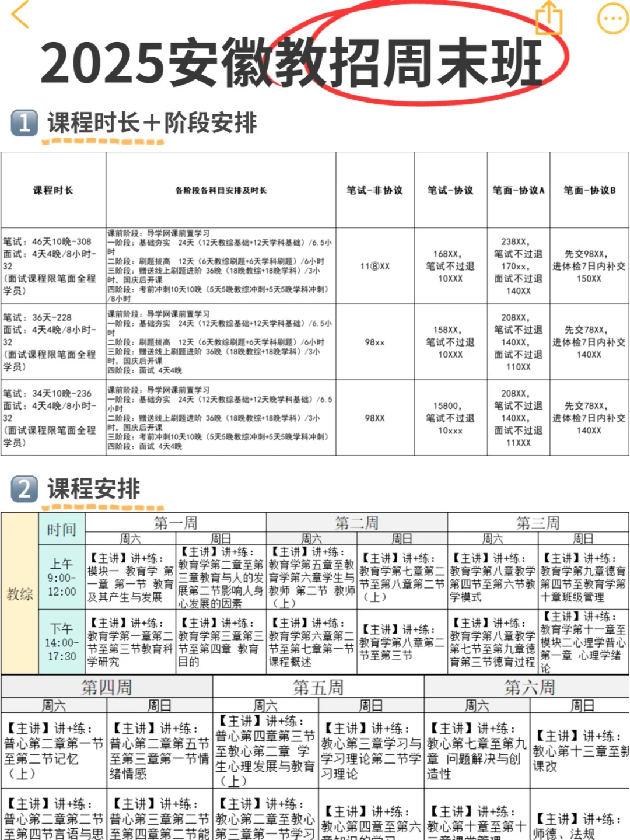
Task: Tap the title 2025安徽教招周末班
Action: pos(292,62)
